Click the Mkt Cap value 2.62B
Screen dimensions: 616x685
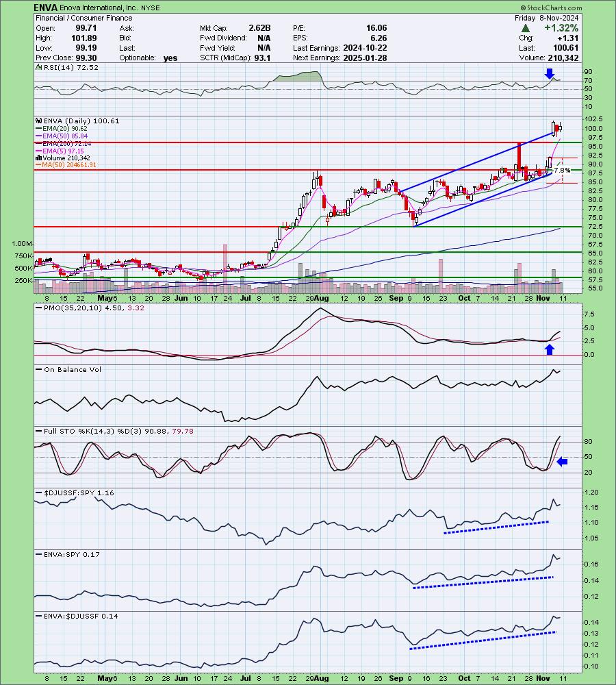click(259, 28)
